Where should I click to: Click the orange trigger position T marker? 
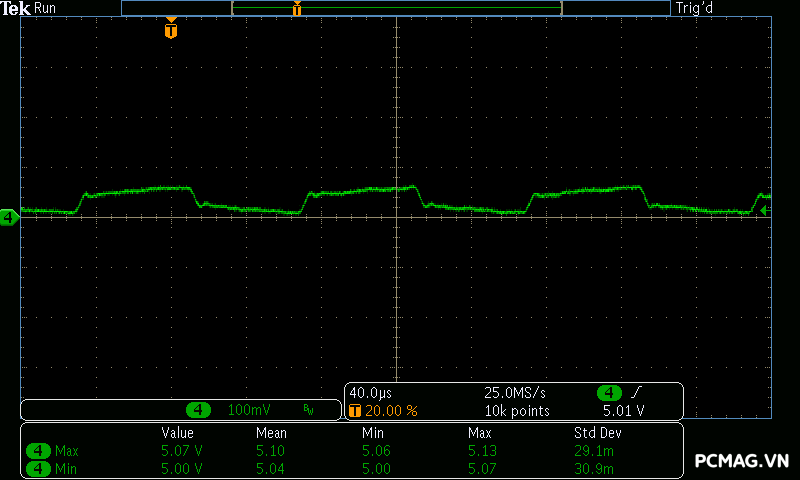point(171,30)
